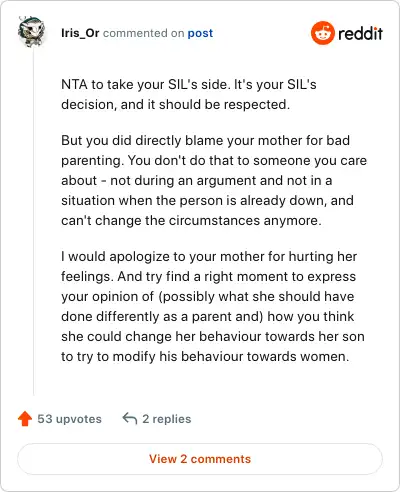Screen dimensions: 400x492
Task: Click the reply arrow icon
Action: pos(130,419)
